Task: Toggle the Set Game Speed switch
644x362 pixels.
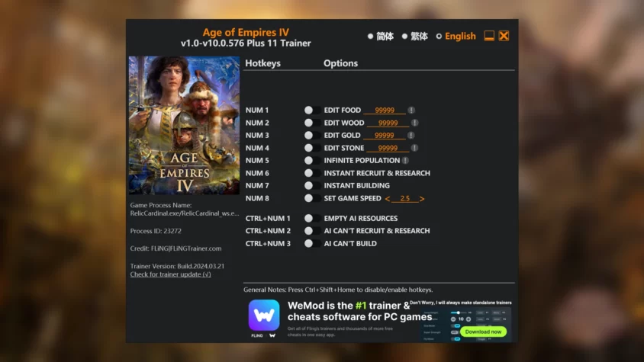Action: coord(312,198)
